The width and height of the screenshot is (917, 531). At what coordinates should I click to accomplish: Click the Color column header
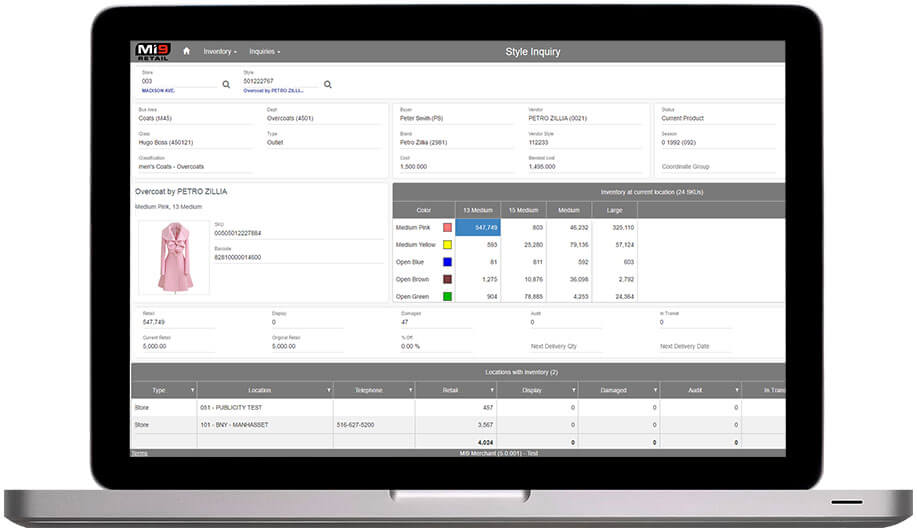point(424,210)
